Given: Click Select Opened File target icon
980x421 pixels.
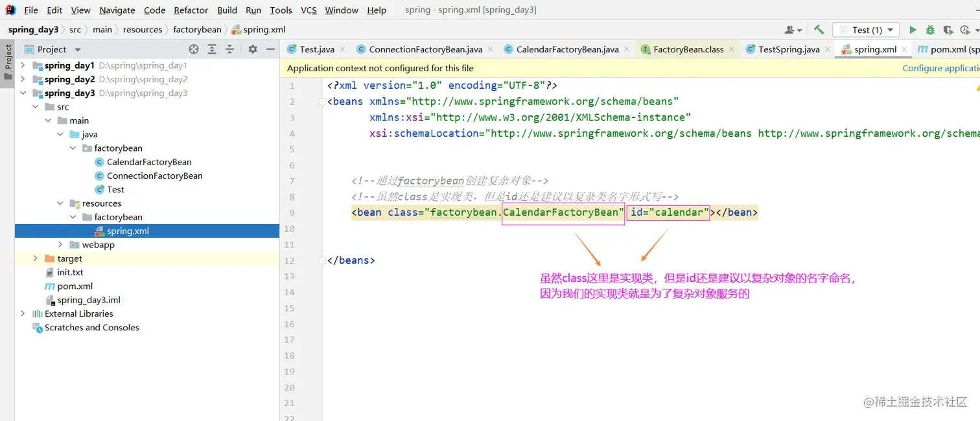Looking at the screenshot, I should point(193,49).
